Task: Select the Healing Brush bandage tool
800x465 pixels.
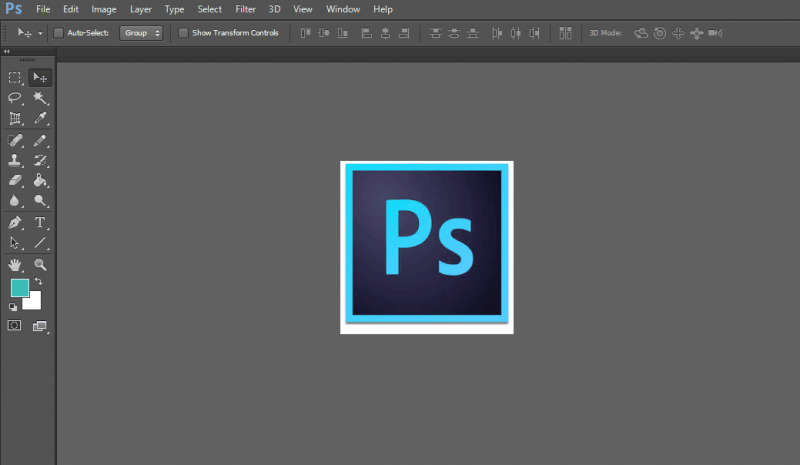Action: point(14,140)
